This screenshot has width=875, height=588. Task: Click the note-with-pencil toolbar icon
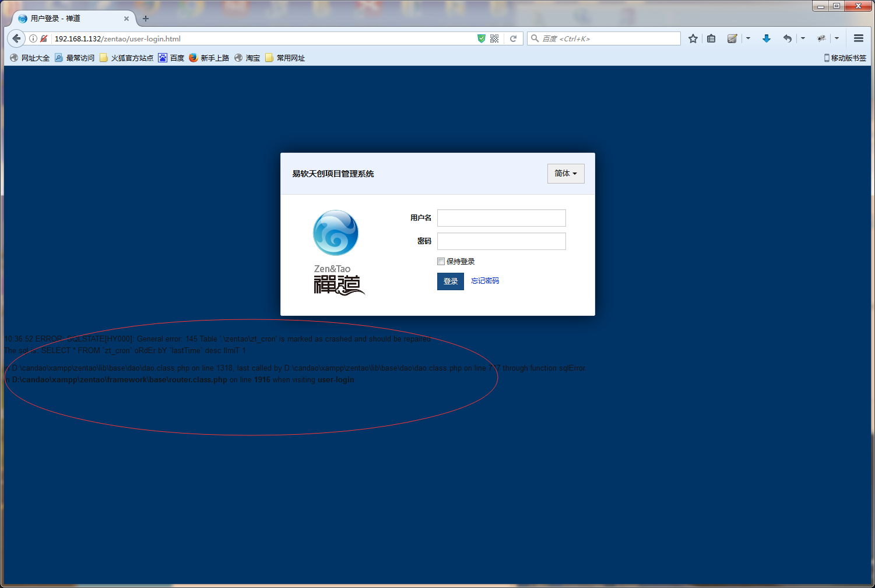[732, 38]
